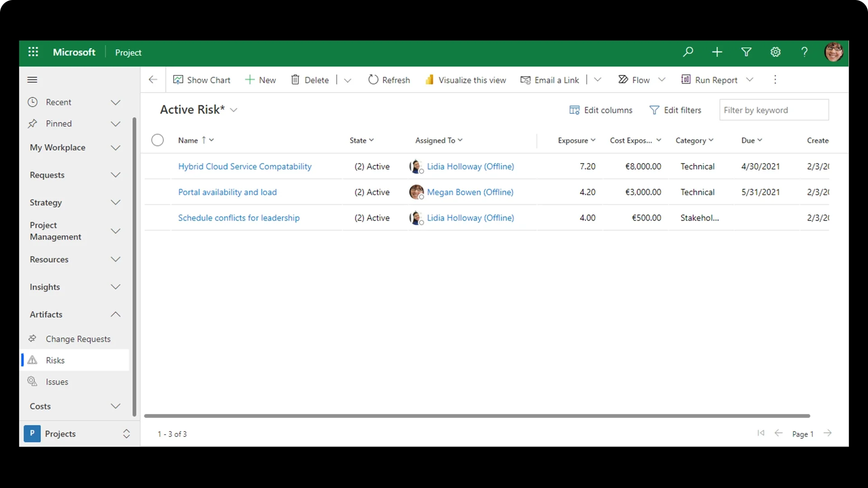
Task: Open Hybrid Cloud Service Compatability risk
Action: 245,166
